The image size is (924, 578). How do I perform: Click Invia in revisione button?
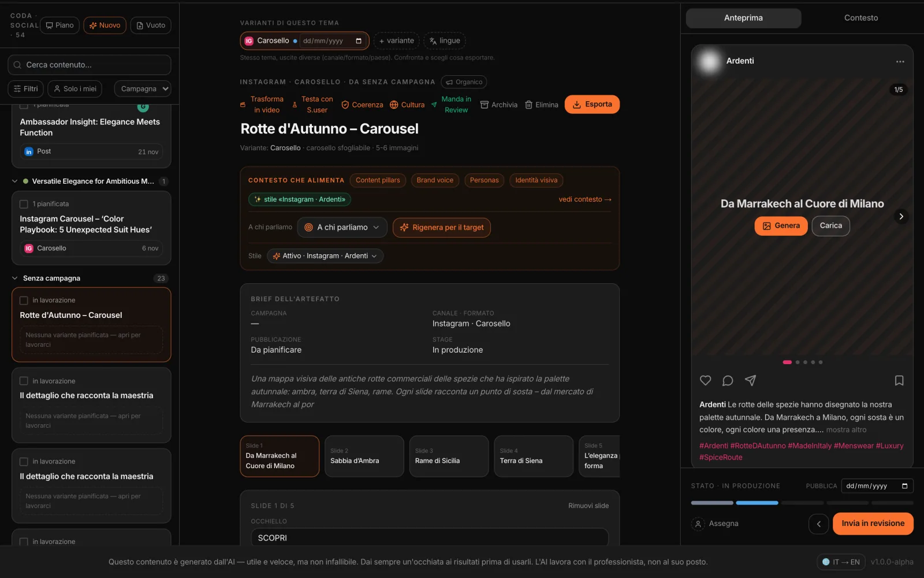[x=873, y=524]
